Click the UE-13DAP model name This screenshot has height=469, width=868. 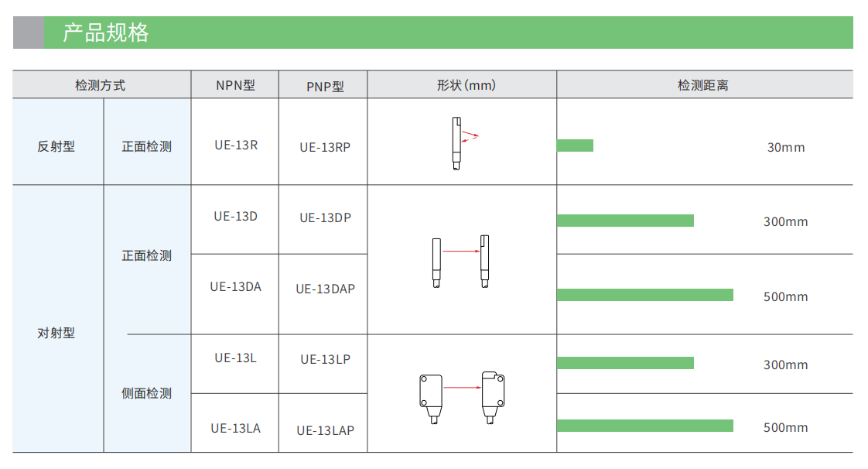pos(326,289)
